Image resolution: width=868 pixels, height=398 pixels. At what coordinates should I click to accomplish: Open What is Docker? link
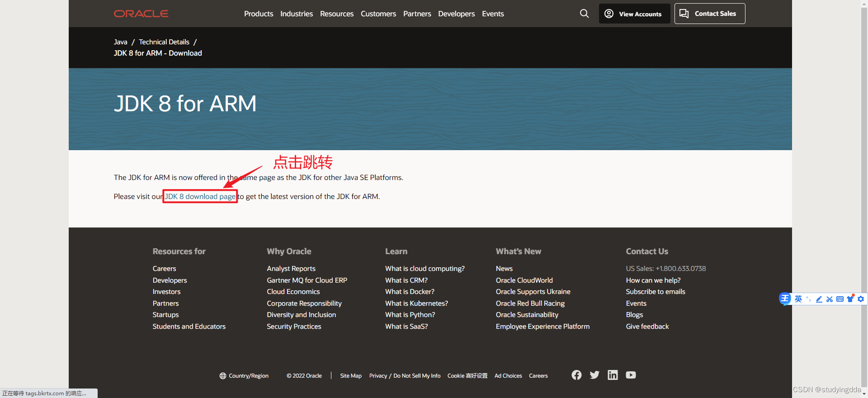tap(410, 292)
